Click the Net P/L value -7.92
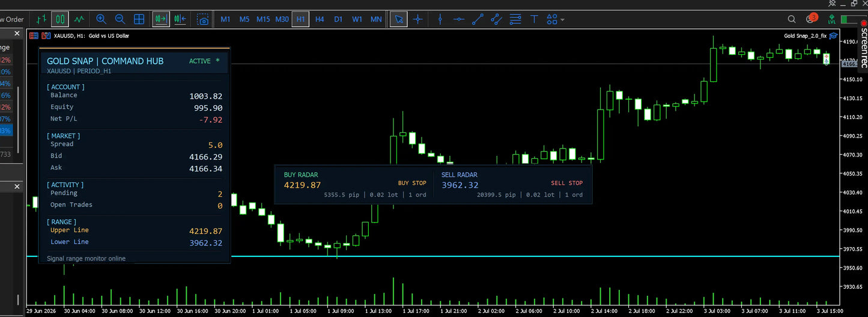 tap(211, 120)
